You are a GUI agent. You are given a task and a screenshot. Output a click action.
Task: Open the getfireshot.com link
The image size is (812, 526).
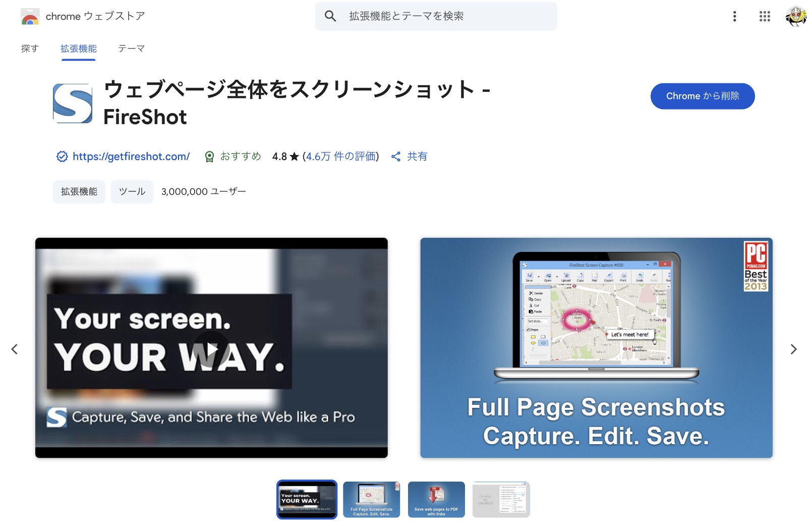click(131, 156)
